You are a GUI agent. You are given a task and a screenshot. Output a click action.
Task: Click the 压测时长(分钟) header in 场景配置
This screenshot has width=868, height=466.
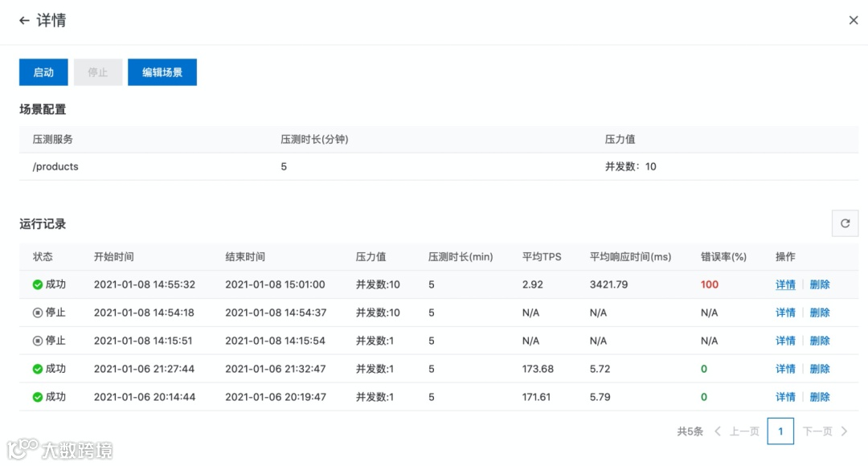coord(314,140)
